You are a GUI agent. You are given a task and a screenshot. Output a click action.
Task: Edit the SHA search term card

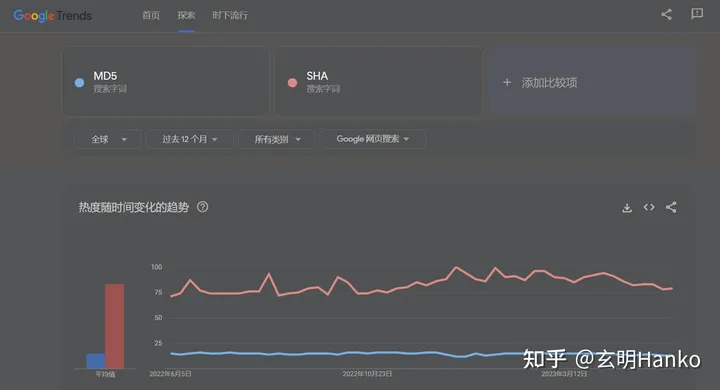pyautogui.click(x=378, y=81)
